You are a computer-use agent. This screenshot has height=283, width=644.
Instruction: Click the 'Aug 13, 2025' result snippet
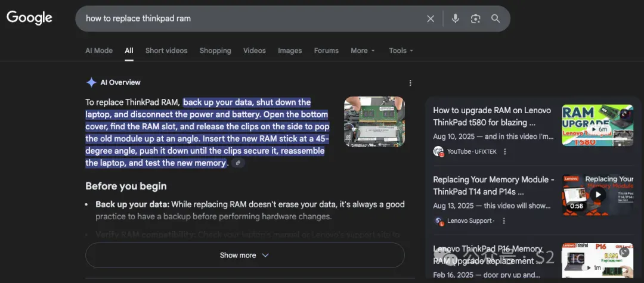pos(492,206)
